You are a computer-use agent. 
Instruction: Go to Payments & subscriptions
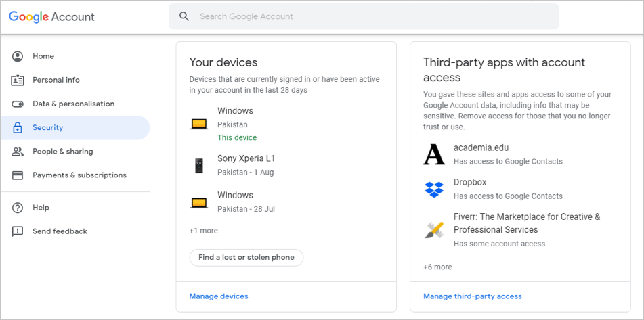tap(79, 175)
